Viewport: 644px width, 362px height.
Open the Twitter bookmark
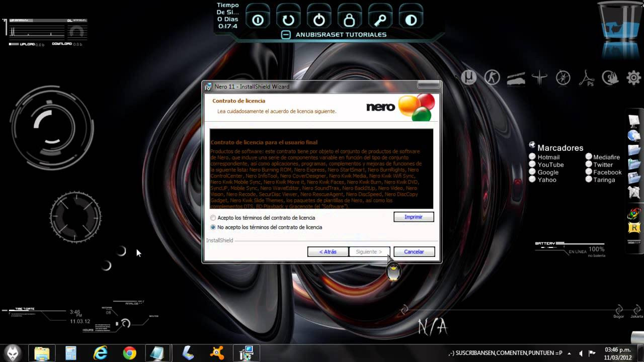603,164
